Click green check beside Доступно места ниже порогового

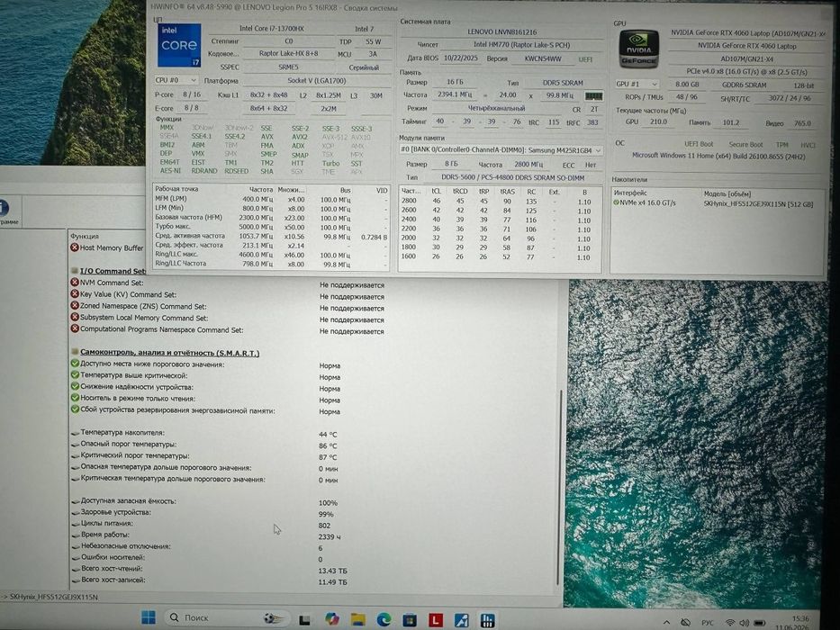[75, 364]
